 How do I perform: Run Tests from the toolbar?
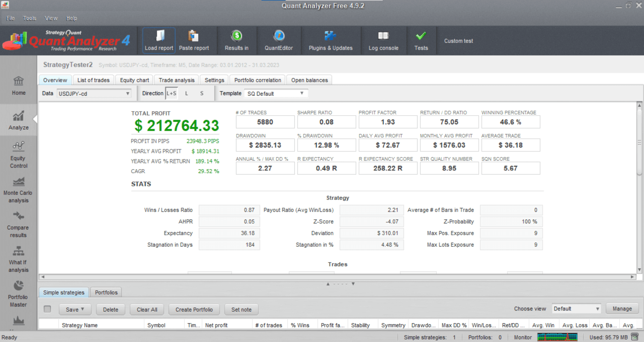tap(421, 40)
